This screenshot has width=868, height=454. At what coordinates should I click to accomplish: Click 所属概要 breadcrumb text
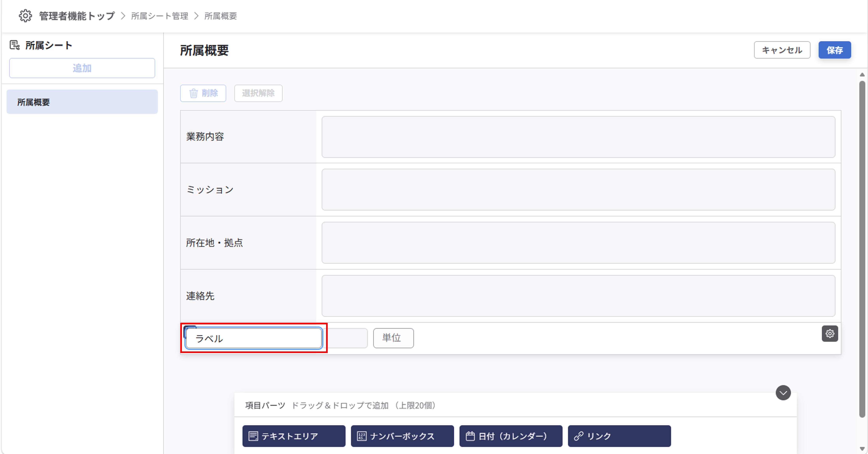coord(221,16)
